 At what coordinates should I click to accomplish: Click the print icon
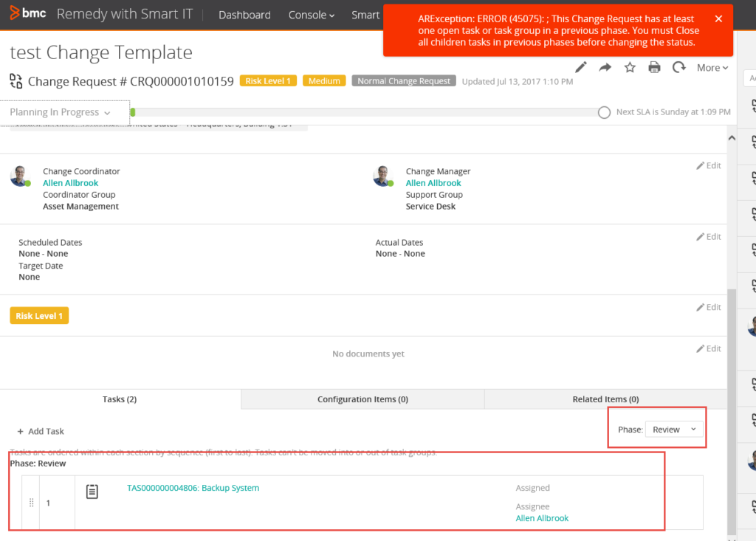pyautogui.click(x=654, y=68)
